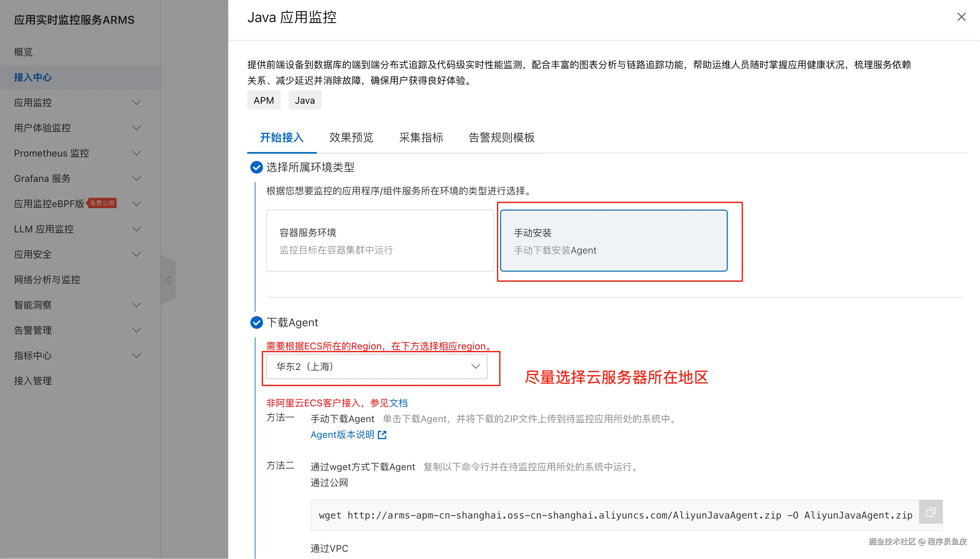The image size is (980, 559).
Task: Click the APM tag
Action: coord(264,100)
